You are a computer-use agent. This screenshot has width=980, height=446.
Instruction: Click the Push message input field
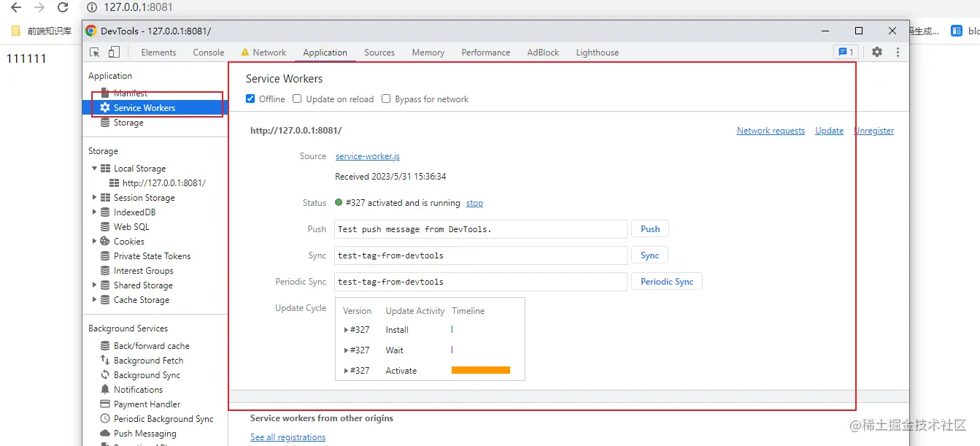coord(481,229)
